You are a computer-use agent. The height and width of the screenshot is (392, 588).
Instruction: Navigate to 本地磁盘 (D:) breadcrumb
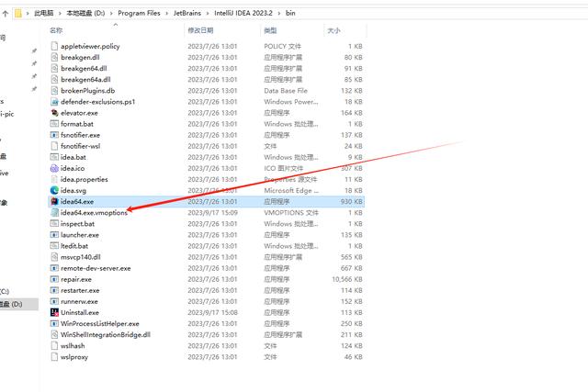coord(85,13)
